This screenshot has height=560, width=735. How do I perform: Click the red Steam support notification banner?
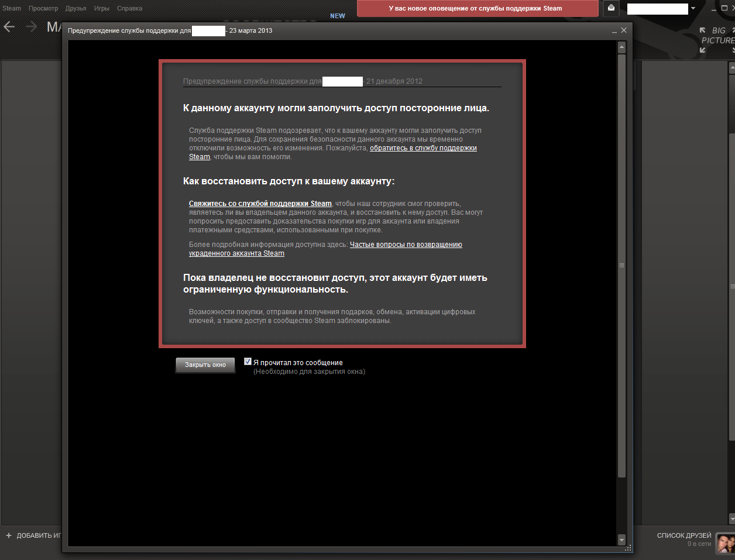pyautogui.click(x=478, y=8)
